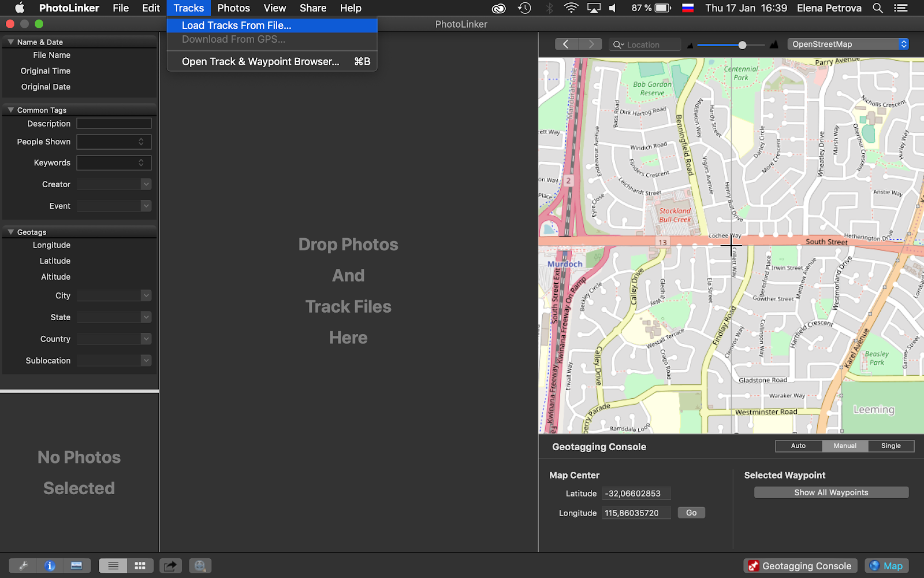Image resolution: width=924 pixels, height=578 pixels.
Task: Select Manual geotagging mode
Action: 844,446
